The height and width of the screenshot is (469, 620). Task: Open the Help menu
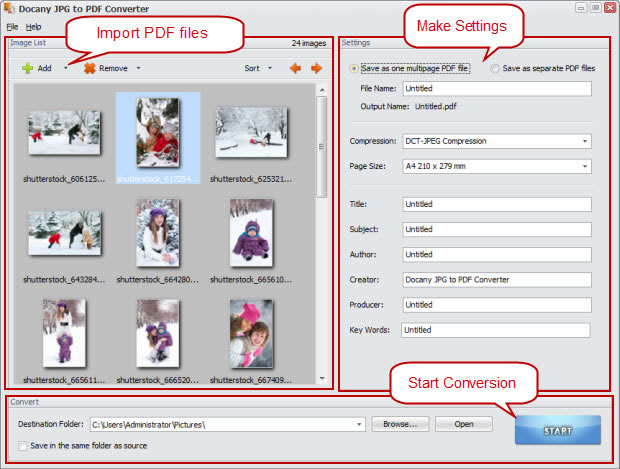pyautogui.click(x=34, y=26)
